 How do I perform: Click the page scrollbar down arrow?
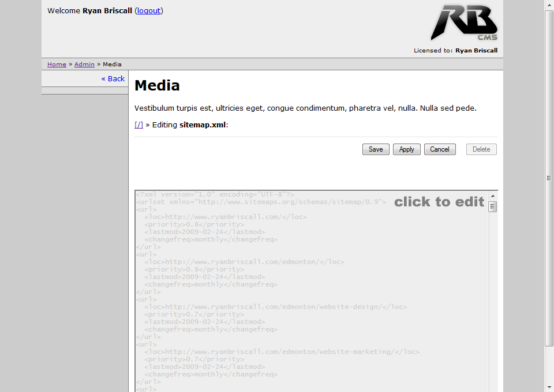pos(549,387)
